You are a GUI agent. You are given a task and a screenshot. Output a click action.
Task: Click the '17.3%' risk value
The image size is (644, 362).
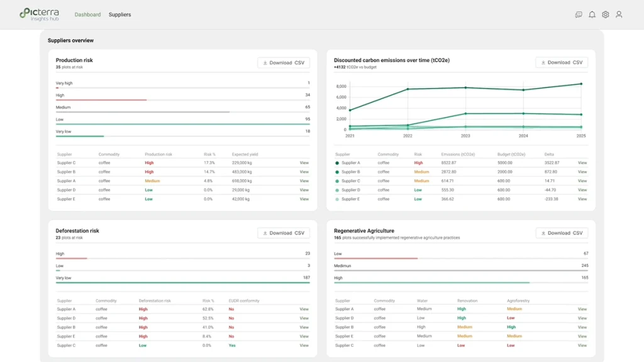click(209, 163)
